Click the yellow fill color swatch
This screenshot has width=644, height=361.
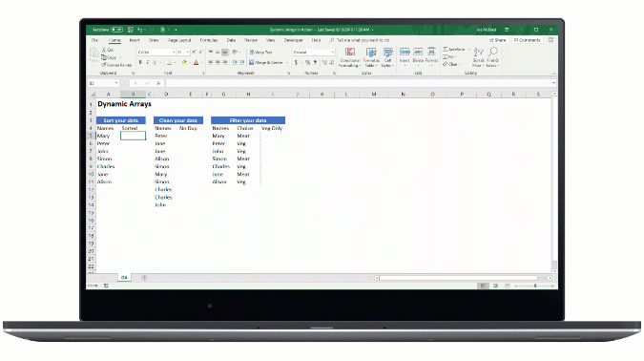[184, 62]
